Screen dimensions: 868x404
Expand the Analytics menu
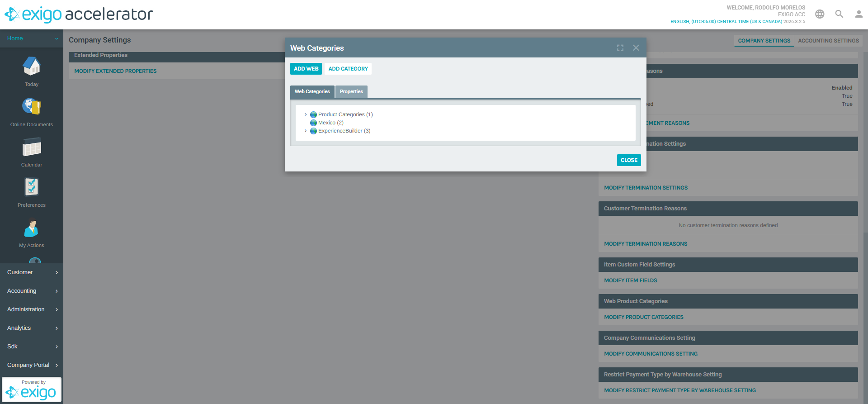pos(32,328)
